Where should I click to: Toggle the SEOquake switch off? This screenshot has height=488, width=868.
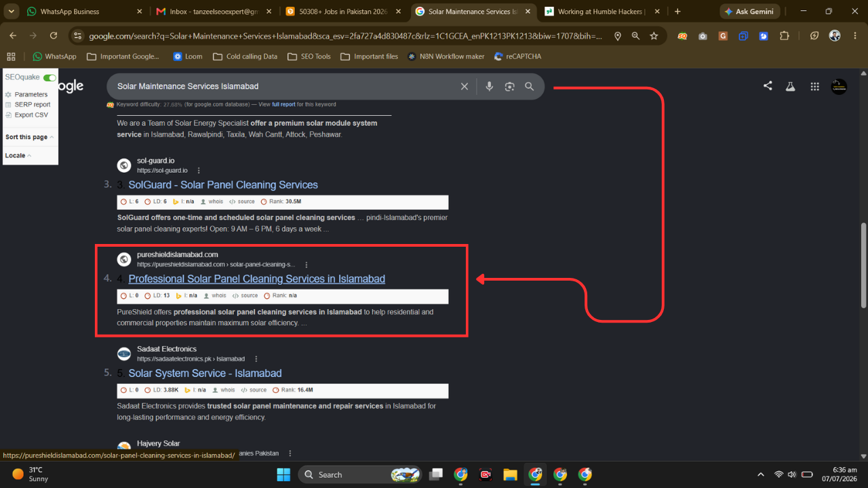(x=50, y=78)
